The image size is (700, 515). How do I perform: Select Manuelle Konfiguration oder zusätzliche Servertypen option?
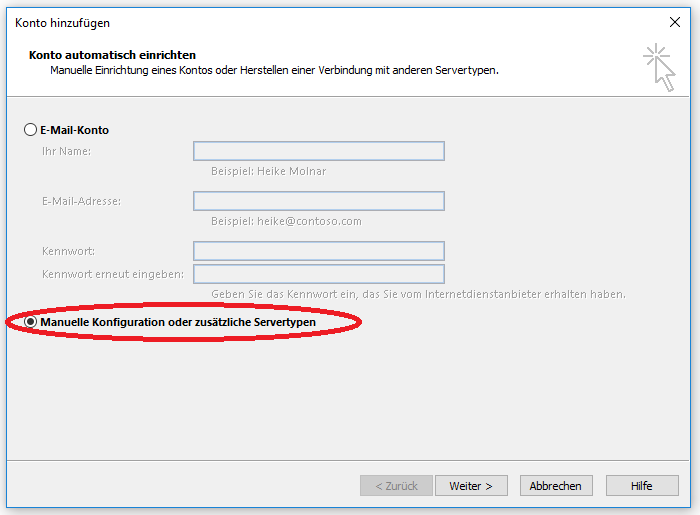tap(30, 322)
